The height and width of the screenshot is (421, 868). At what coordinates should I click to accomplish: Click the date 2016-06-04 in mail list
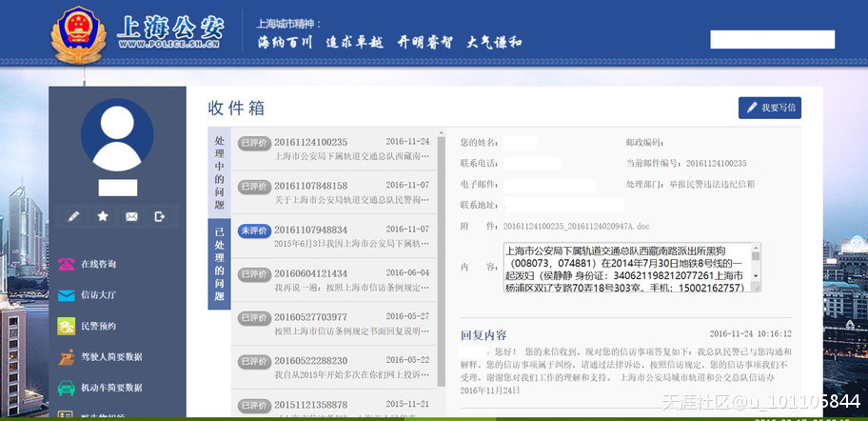click(407, 273)
